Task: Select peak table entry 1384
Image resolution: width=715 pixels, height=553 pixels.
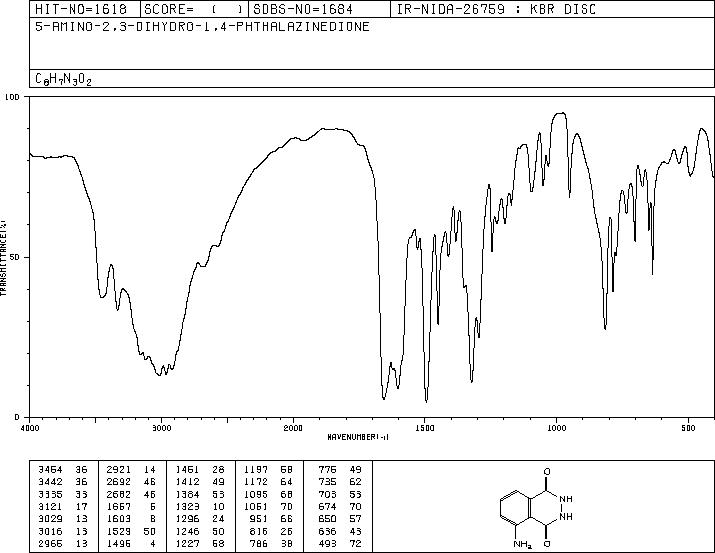Action: pos(187,494)
